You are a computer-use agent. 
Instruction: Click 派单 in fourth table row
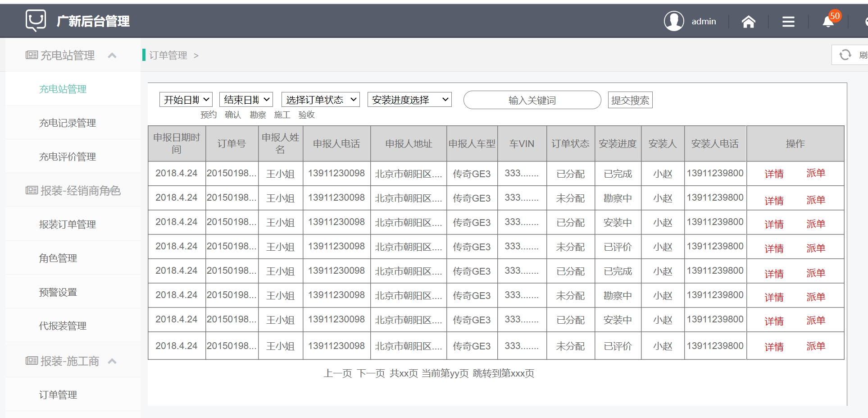click(816, 248)
